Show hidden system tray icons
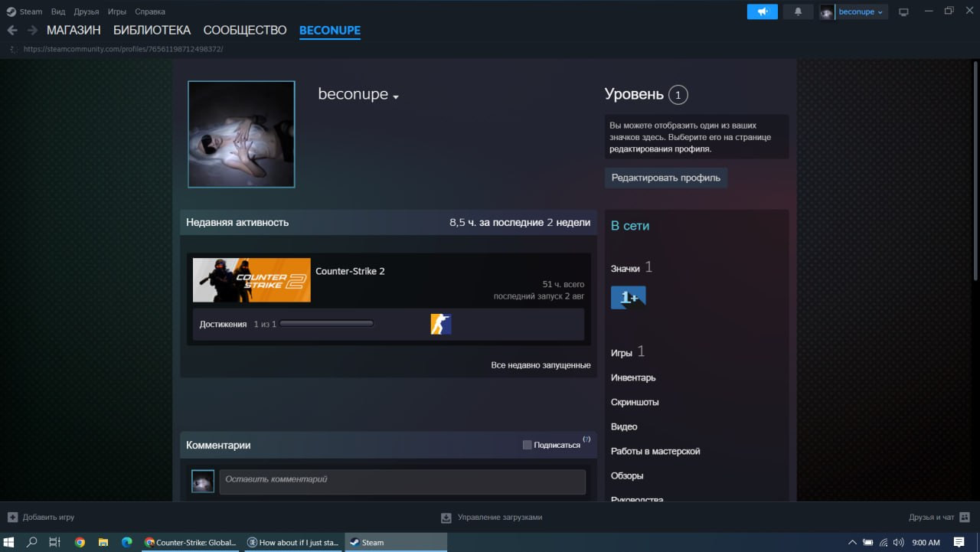 853,542
